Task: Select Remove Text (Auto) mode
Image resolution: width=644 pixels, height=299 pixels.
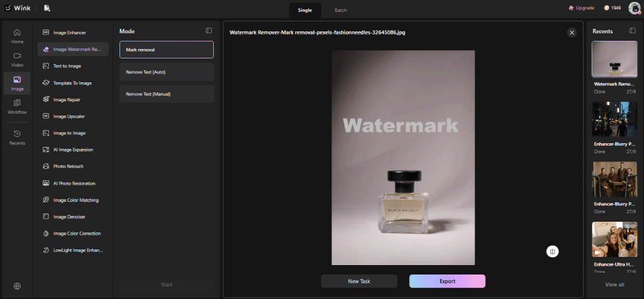Action: tap(167, 72)
